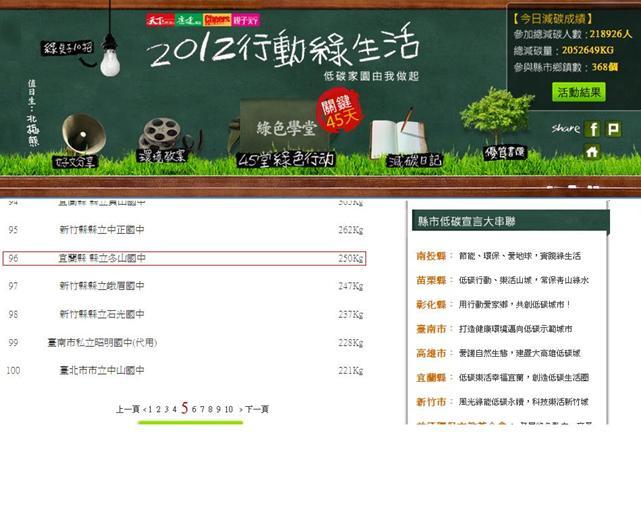Select the highlighted 宜蘭縣縣立冬山國中 row

pos(185,258)
